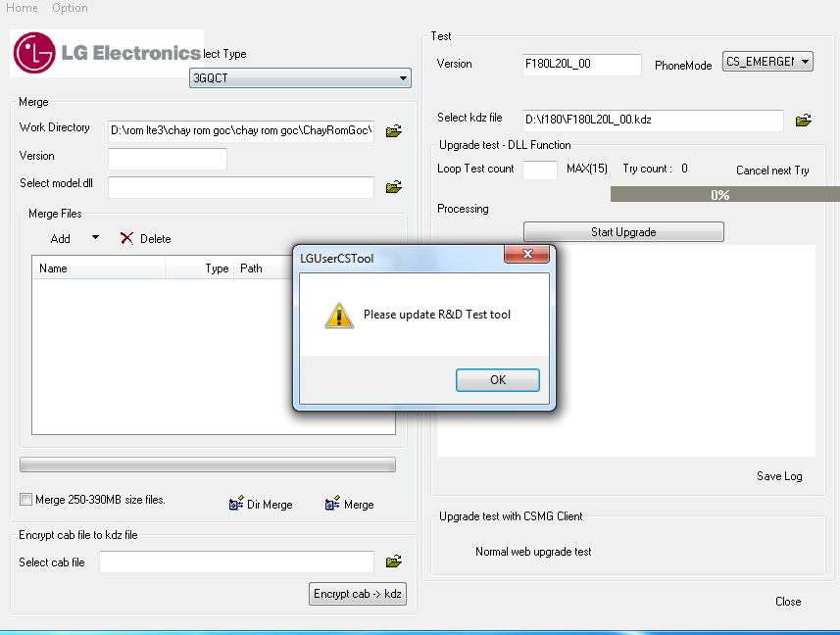Enable Merge 250-390MB size files checkbox
The width and height of the screenshot is (840, 635).
pyautogui.click(x=25, y=500)
